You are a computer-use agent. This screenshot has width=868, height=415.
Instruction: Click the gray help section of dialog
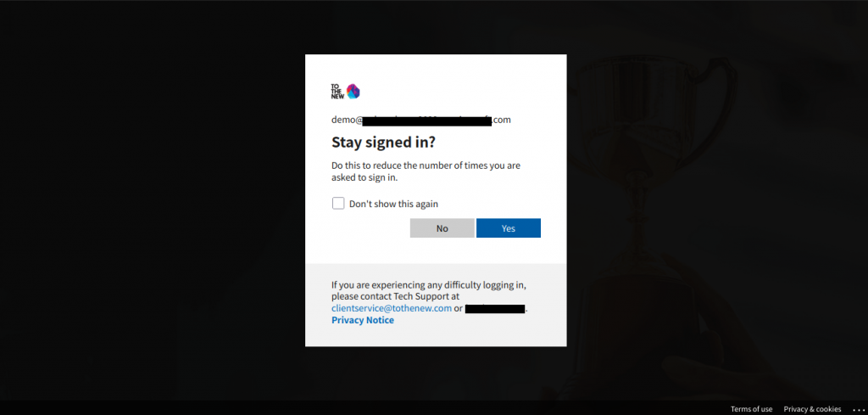436,305
